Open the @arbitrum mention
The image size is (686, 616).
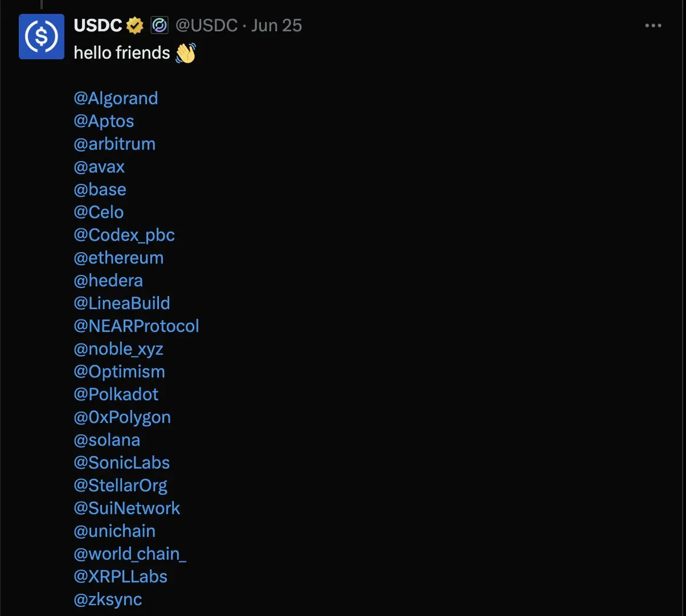pyautogui.click(x=114, y=144)
